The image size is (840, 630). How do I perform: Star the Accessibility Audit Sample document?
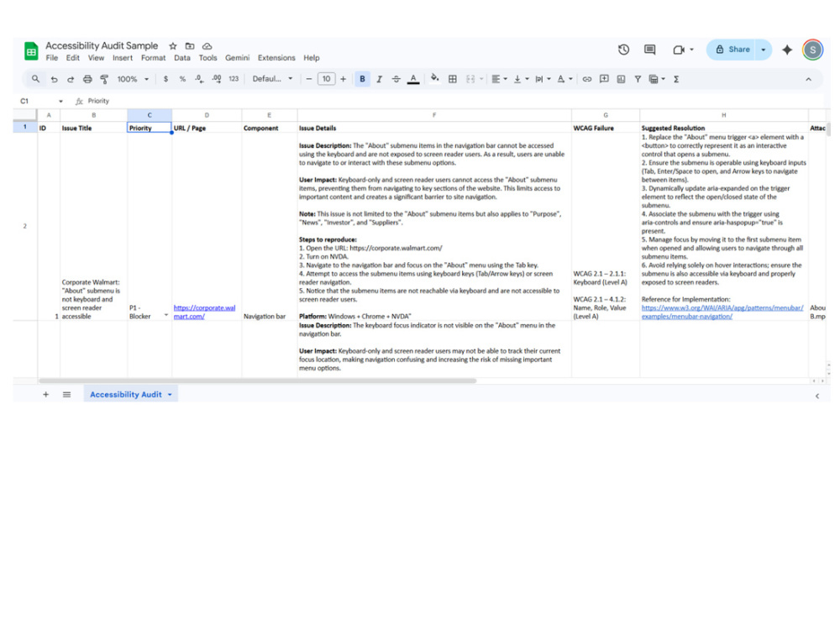(172, 46)
